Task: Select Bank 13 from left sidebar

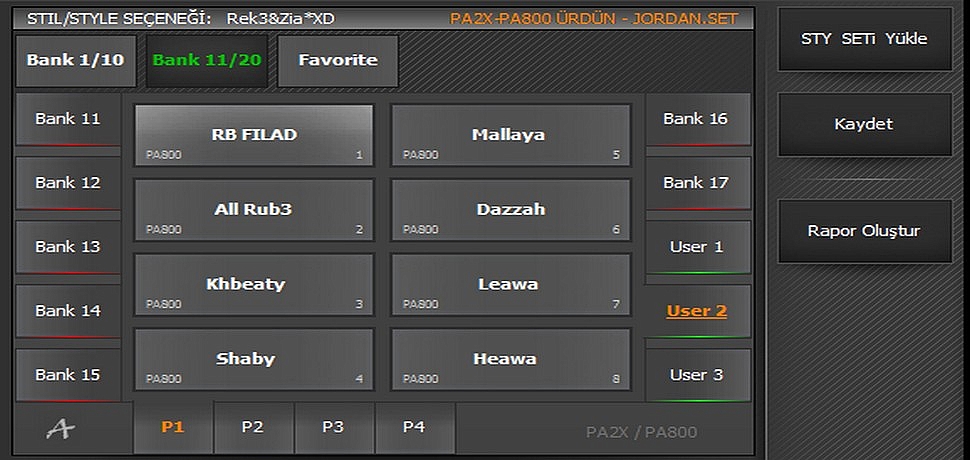Action: [68, 247]
